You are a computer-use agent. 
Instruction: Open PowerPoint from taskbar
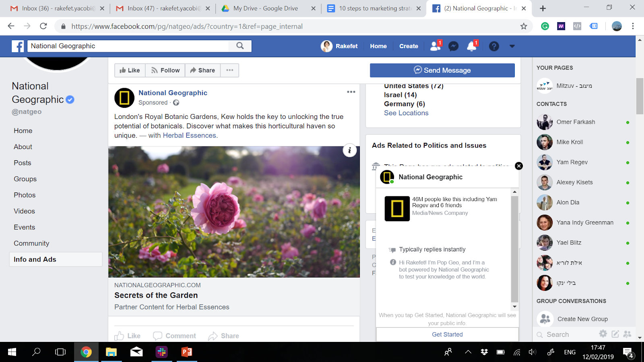tap(187, 352)
